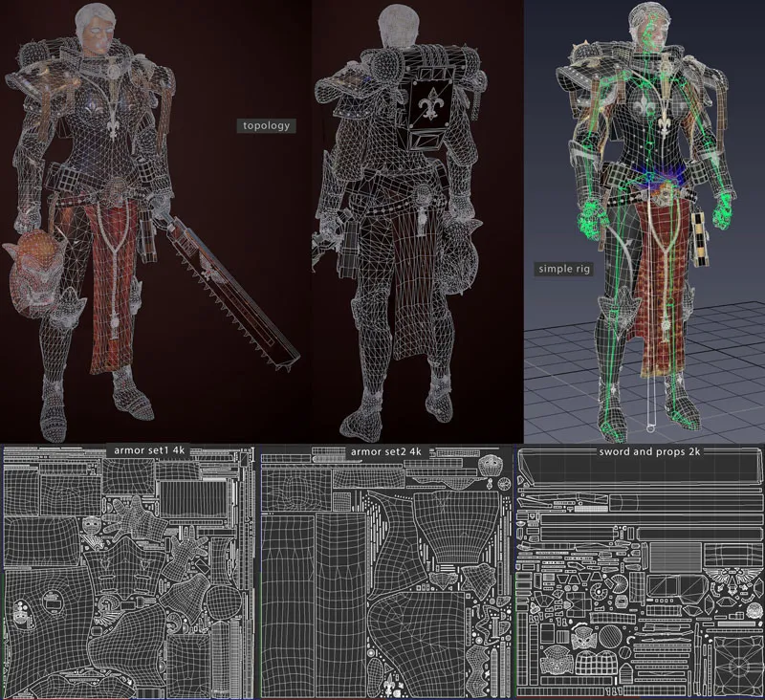
Task: Click the "simple rig" label
Action: click(563, 270)
